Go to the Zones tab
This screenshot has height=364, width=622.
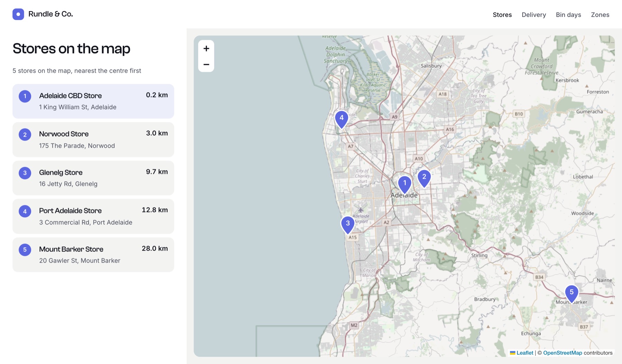pyautogui.click(x=600, y=15)
